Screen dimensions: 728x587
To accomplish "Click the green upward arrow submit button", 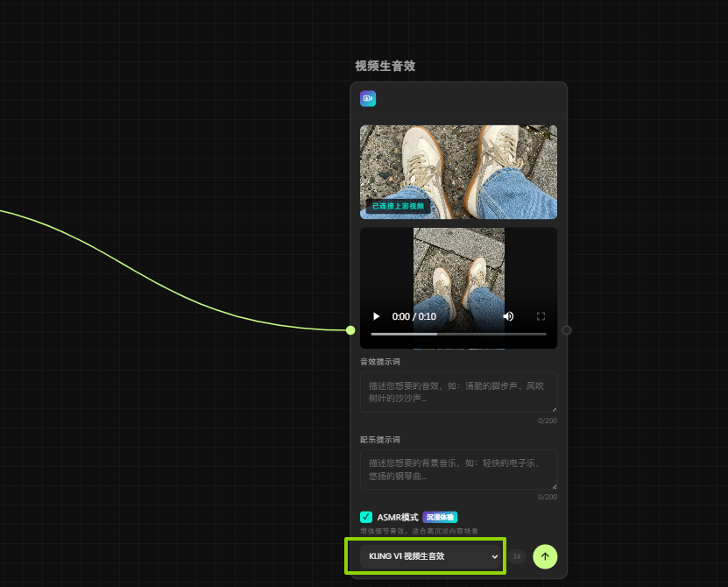I will point(545,556).
